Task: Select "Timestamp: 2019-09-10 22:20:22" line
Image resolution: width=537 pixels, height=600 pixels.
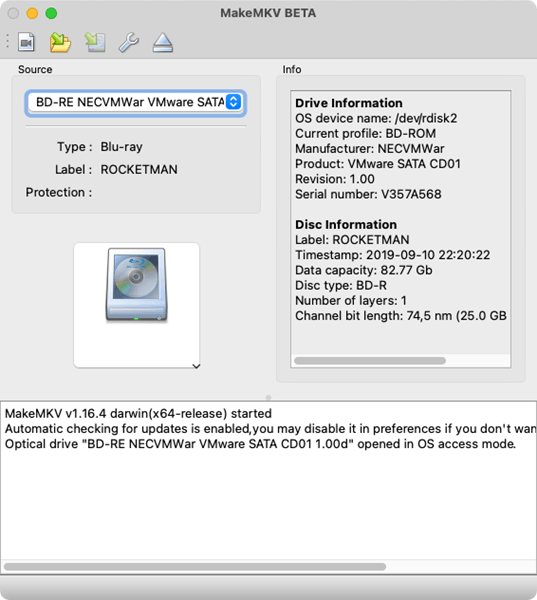Action: pyautogui.click(x=393, y=255)
